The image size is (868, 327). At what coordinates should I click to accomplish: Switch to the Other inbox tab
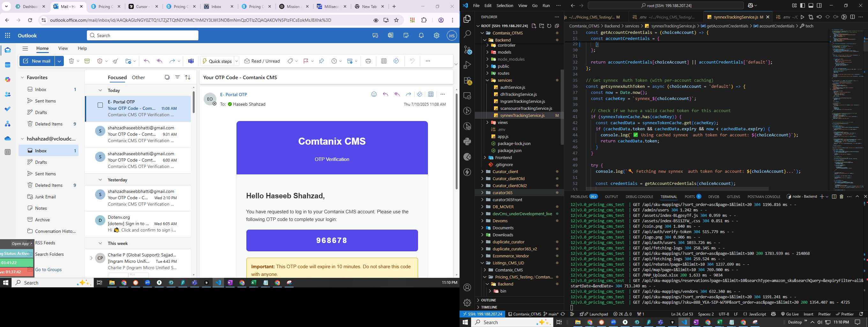[138, 78]
